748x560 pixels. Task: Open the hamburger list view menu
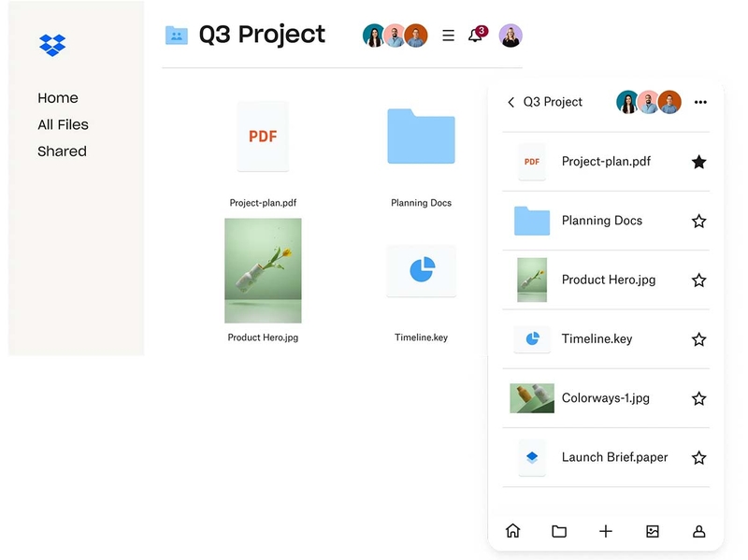(448, 36)
